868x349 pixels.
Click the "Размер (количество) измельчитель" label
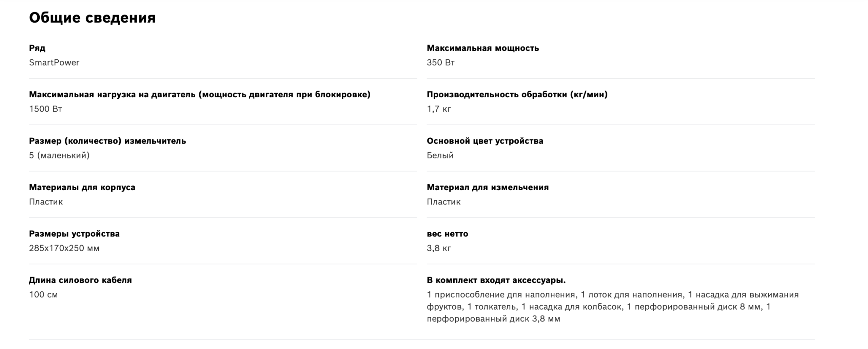107,141
